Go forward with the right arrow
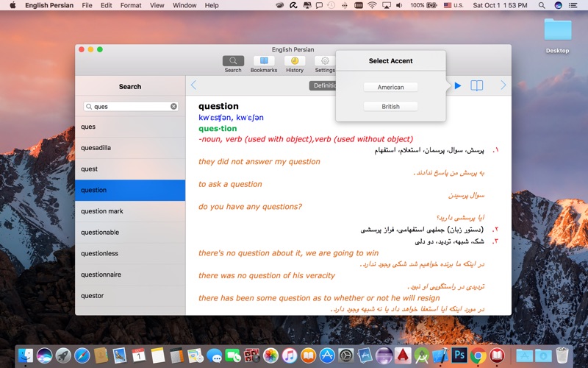Screen dimensions: 588x368 pos(503,85)
